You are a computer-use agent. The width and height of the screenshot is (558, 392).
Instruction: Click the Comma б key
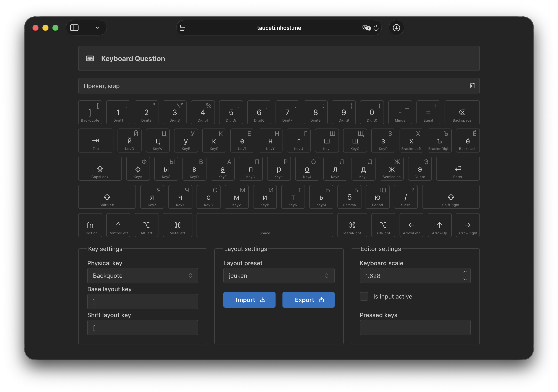click(x=349, y=197)
